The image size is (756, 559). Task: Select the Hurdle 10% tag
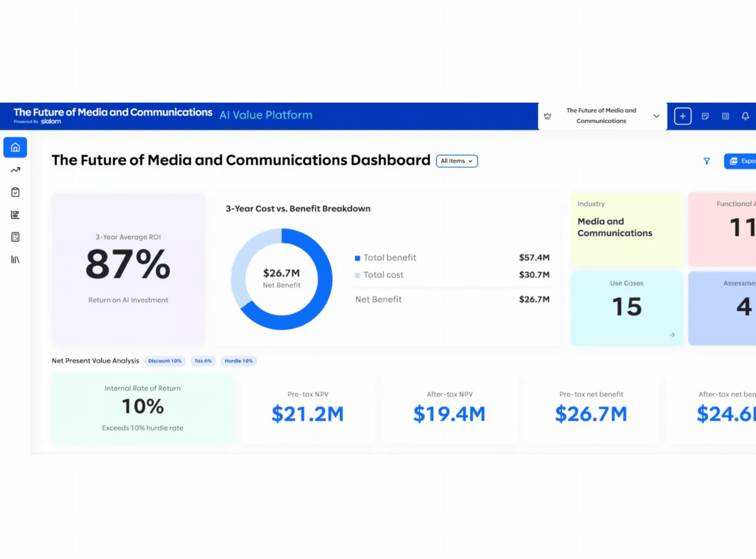pos(239,361)
